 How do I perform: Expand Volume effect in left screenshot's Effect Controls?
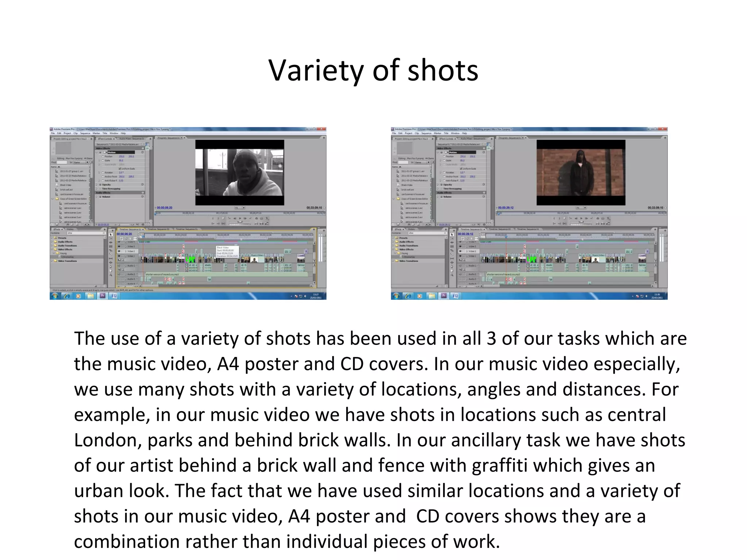click(96, 197)
